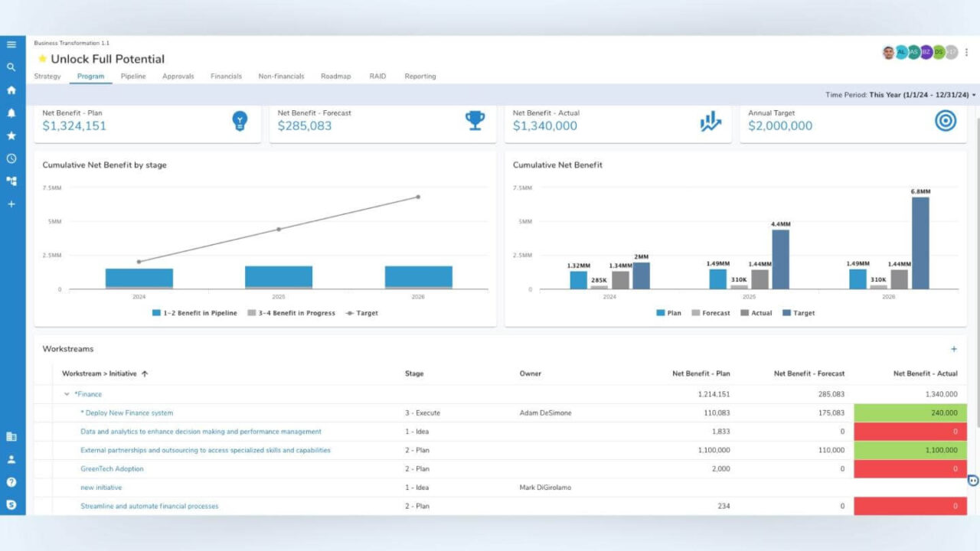Open the help question mark icon

point(11,482)
